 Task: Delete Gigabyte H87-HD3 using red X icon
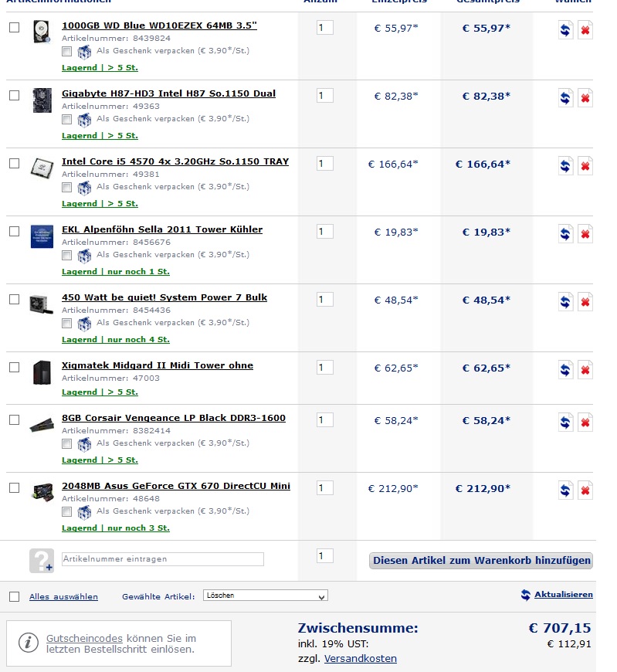coord(585,98)
